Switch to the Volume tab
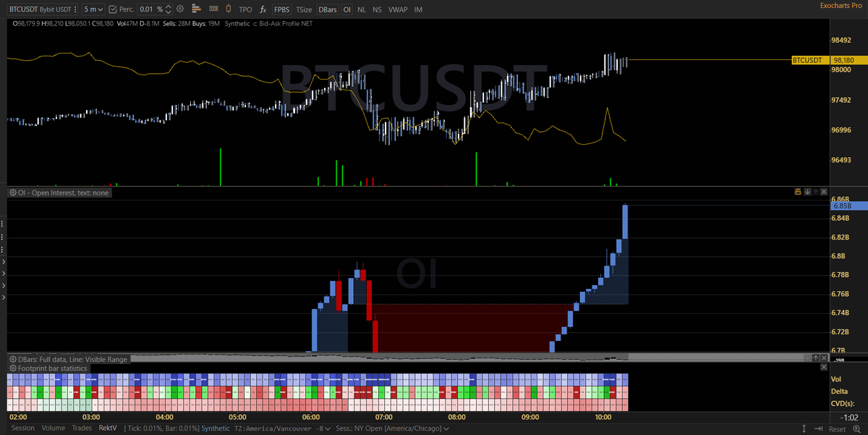 coord(53,428)
